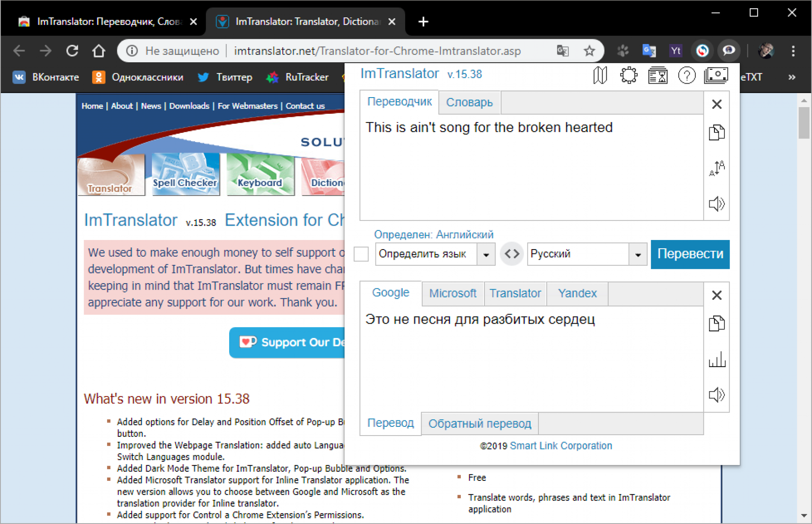This screenshot has width=812, height=524.
Task: Click the speech bubble extension icon
Action: [x=729, y=51]
